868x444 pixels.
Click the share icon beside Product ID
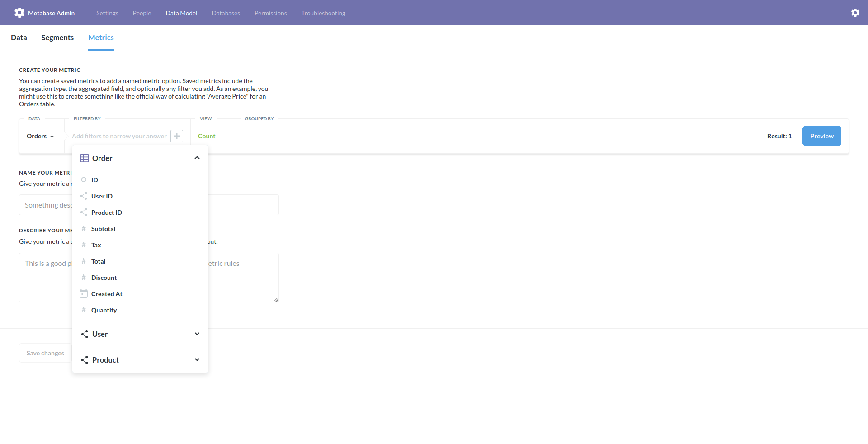coord(84,213)
